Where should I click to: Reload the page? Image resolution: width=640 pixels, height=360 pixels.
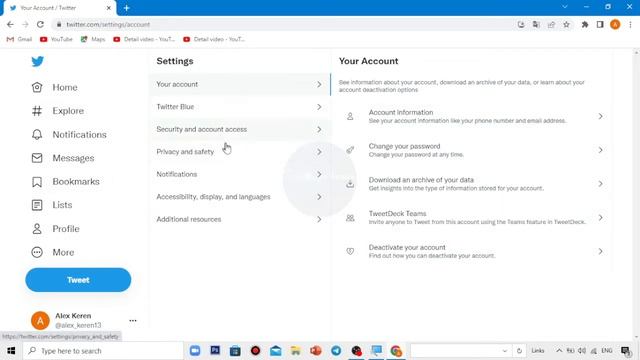tap(40, 24)
